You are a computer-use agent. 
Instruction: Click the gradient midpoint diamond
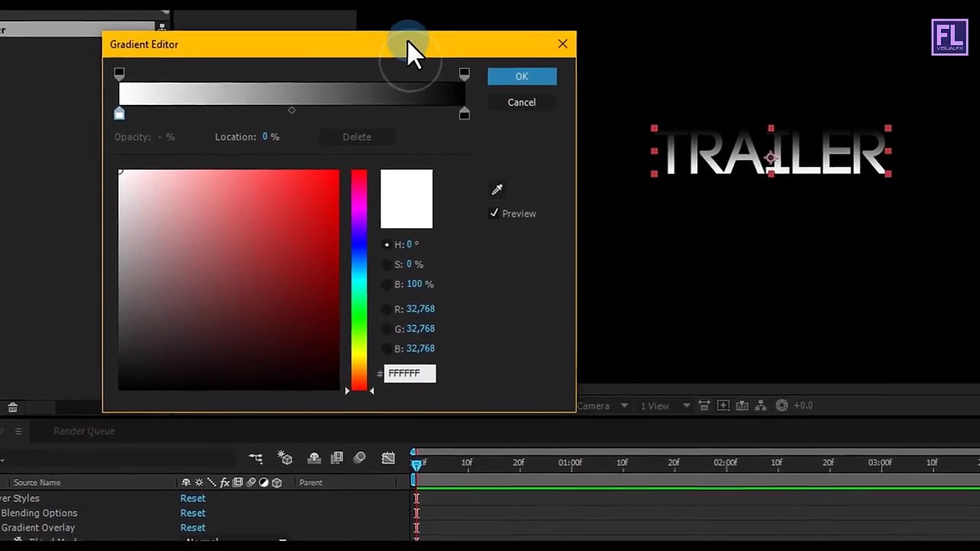(x=292, y=110)
